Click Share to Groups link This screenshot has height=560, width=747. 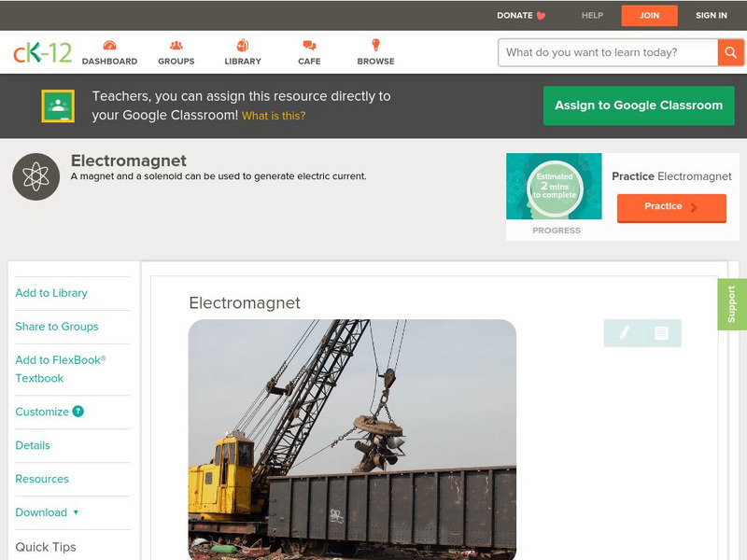tap(57, 327)
